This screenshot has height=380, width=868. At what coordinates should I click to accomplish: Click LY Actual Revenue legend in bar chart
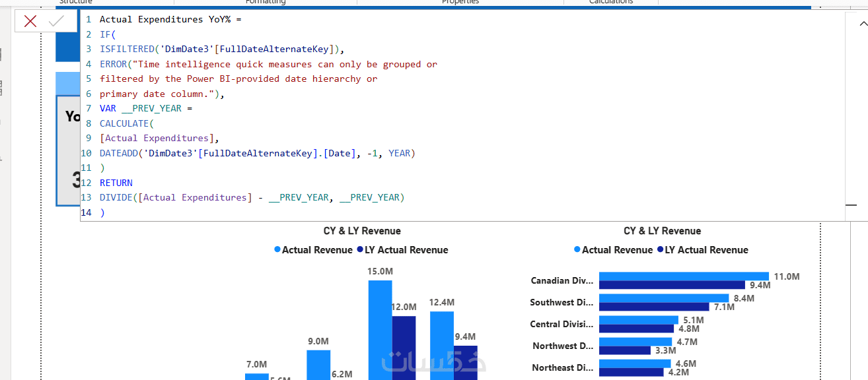[702, 250]
